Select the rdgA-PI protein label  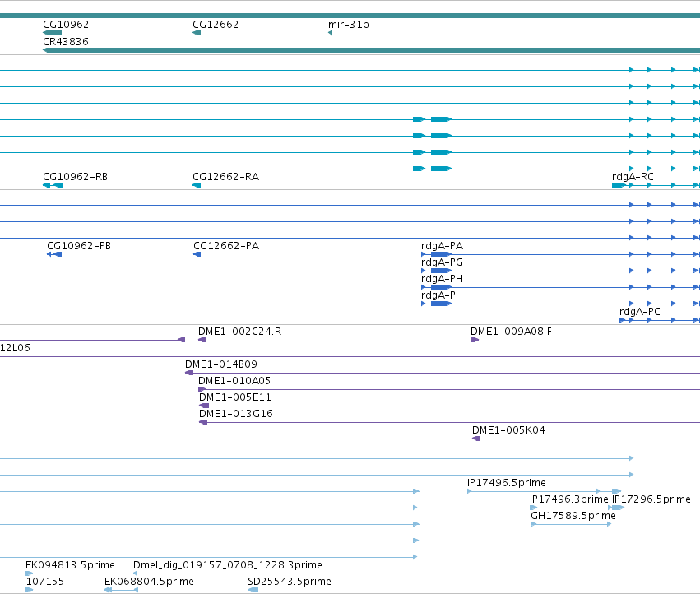pyautogui.click(x=440, y=295)
